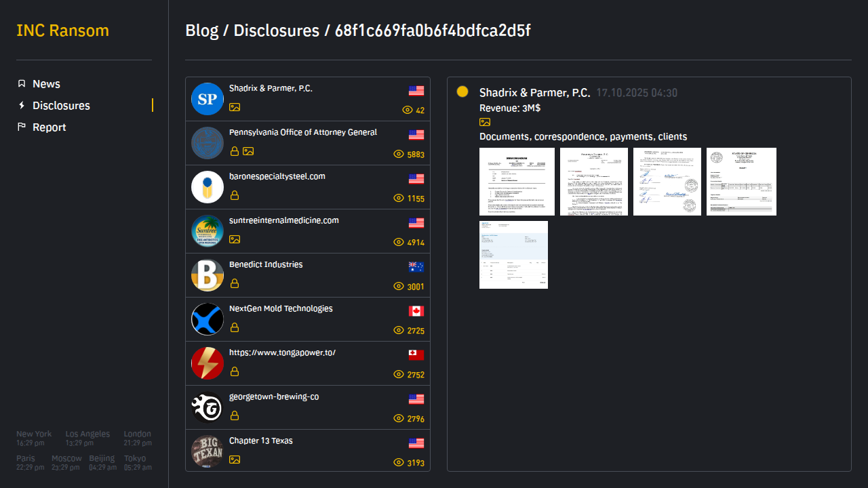The width and height of the screenshot is (868, 488).
Task: Select the Report menu item
Action: click(50, 127)
